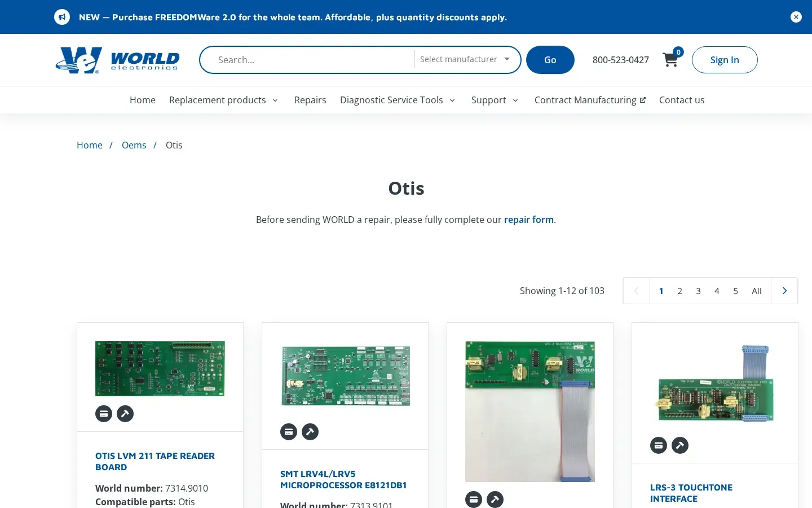This screenshot has height=508, width=812.
Task: Click the card icon under Otis LVM 211 board
Action: pos(104,414)
